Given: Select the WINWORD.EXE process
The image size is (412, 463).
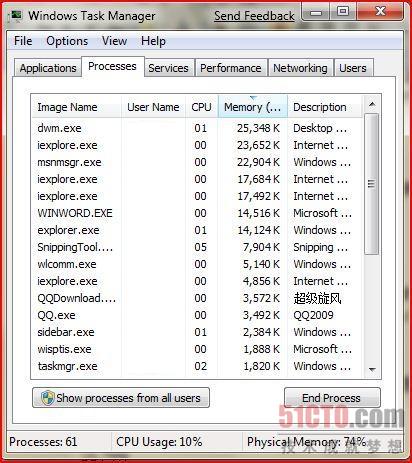Looking at the screenshot, I should (x=197, y=213).
